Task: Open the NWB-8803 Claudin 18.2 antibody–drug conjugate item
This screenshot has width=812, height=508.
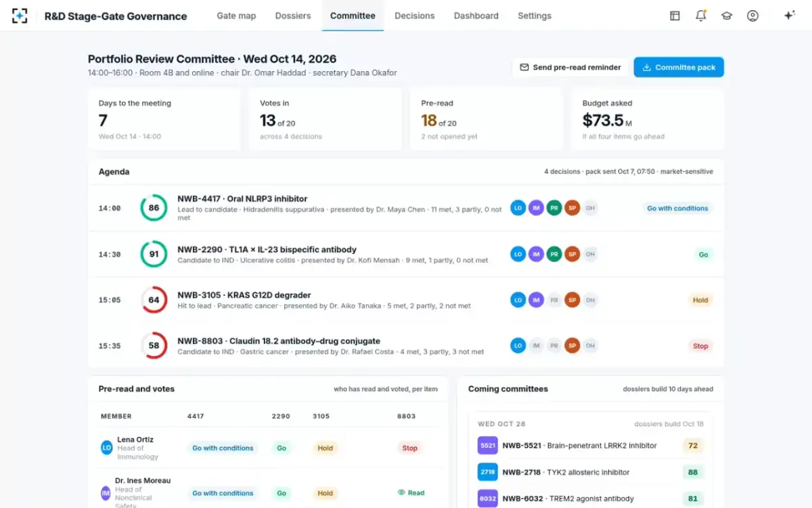Action: point(406,345)
